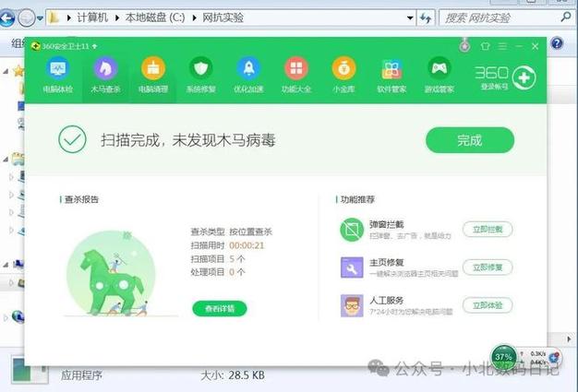The width and height of the screenshot is (578, 392).
Task: Click the 功能推荐 heading
Action: [357, 199]
